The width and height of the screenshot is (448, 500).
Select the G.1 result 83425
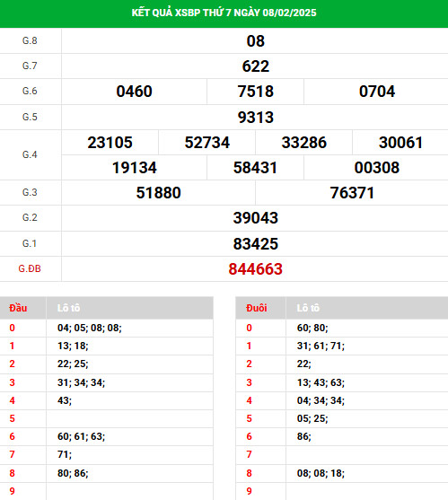point(255,244)
